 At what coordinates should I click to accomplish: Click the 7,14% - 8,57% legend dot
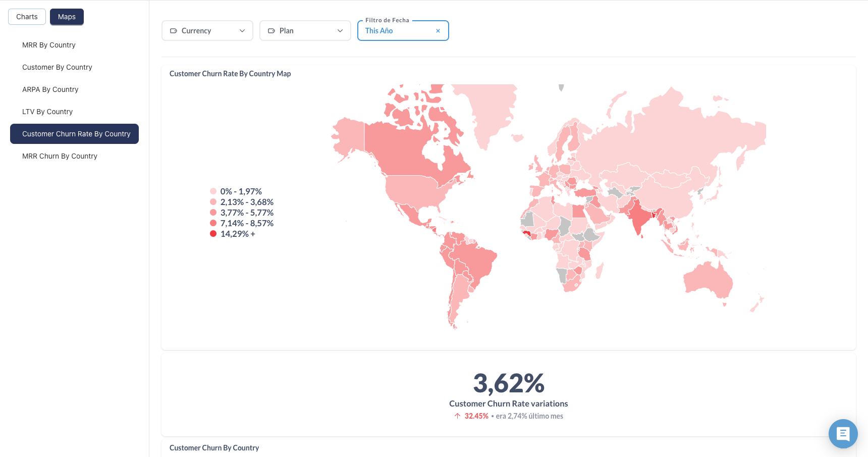click(213, 223)
